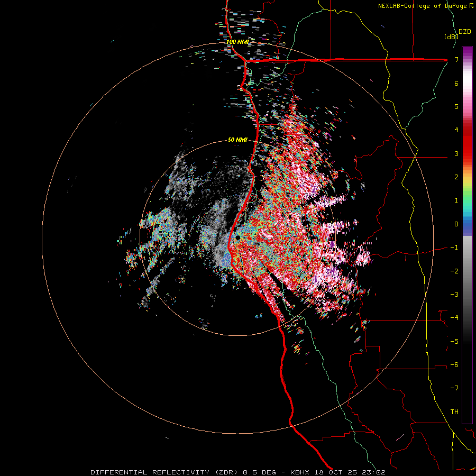Click the "-4" tick label on the scale
Image resolution: width=476 pixels, height=476 pixels.
(x=454, y=318)
